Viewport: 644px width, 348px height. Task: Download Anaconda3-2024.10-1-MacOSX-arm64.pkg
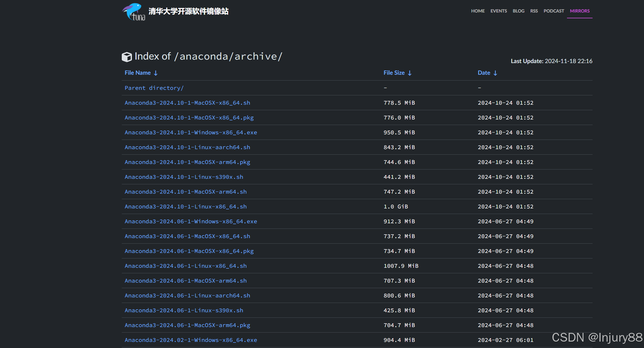pos(187,162)
